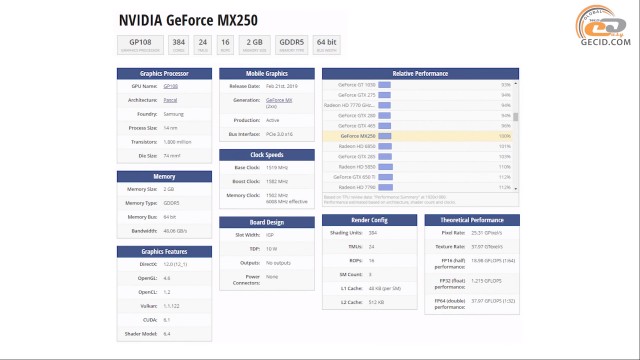Click the Slot Width value IGP
The image size is (640, 360).
pos(270,235)
